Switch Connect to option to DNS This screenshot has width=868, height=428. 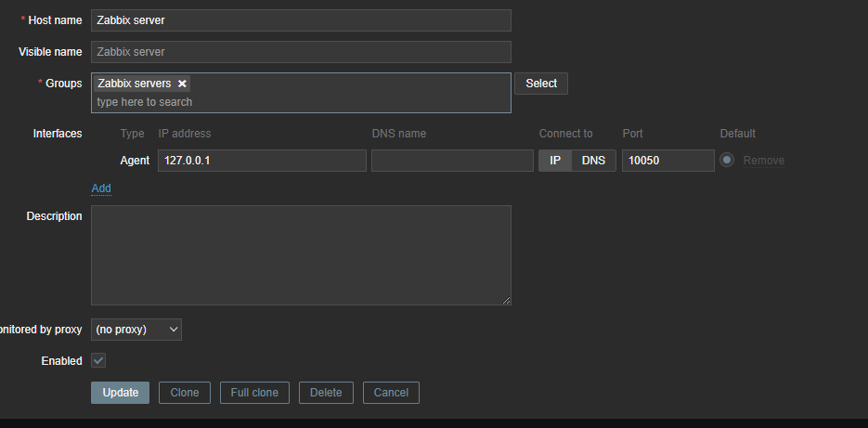pos(593,161)
